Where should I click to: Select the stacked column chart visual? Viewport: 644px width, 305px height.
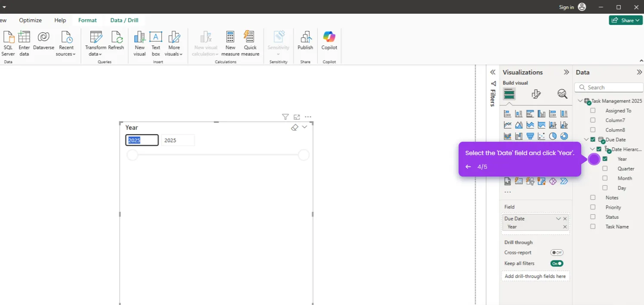(519, 114)
